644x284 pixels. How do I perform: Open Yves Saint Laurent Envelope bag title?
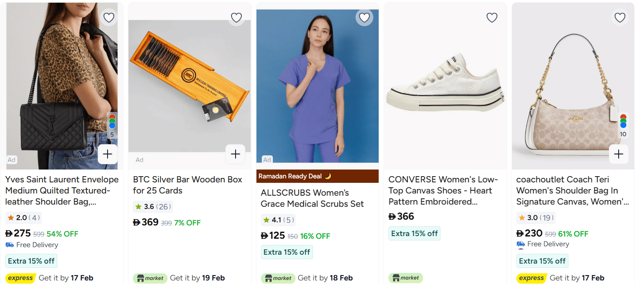pyautogui.click(x=62, y=191)
